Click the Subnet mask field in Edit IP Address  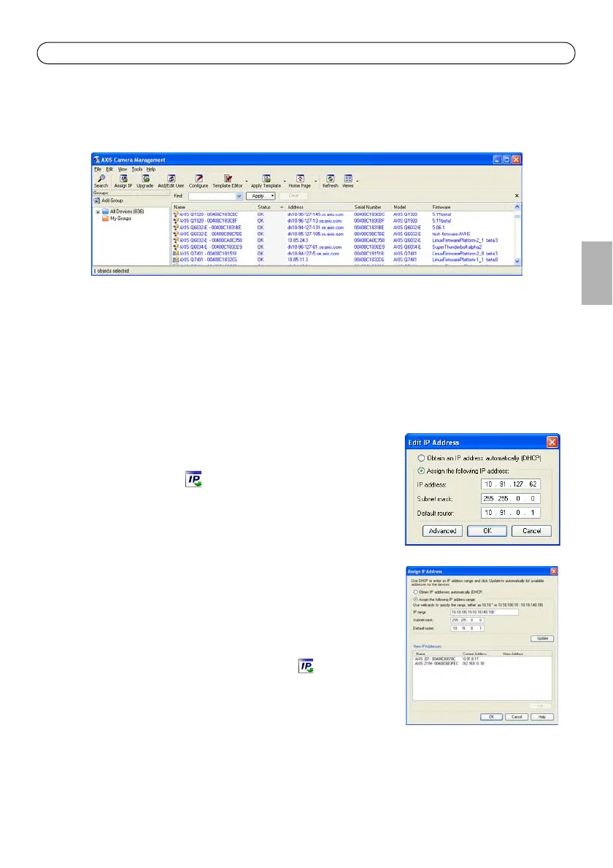click(x=511, y=499)
